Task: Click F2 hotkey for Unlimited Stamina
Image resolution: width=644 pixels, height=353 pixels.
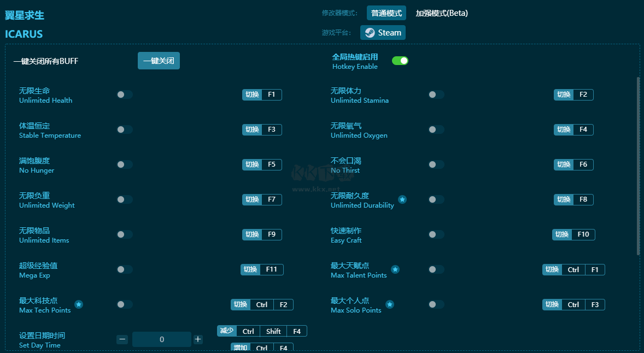Action: 583,95
